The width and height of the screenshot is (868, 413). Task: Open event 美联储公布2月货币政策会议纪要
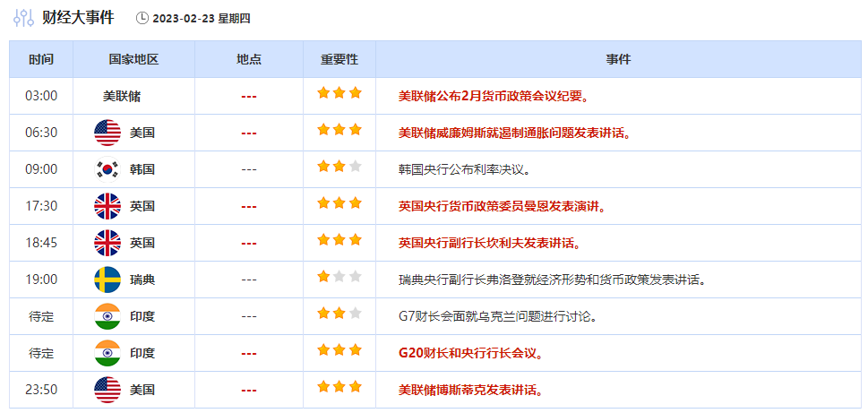click(494, 97)
